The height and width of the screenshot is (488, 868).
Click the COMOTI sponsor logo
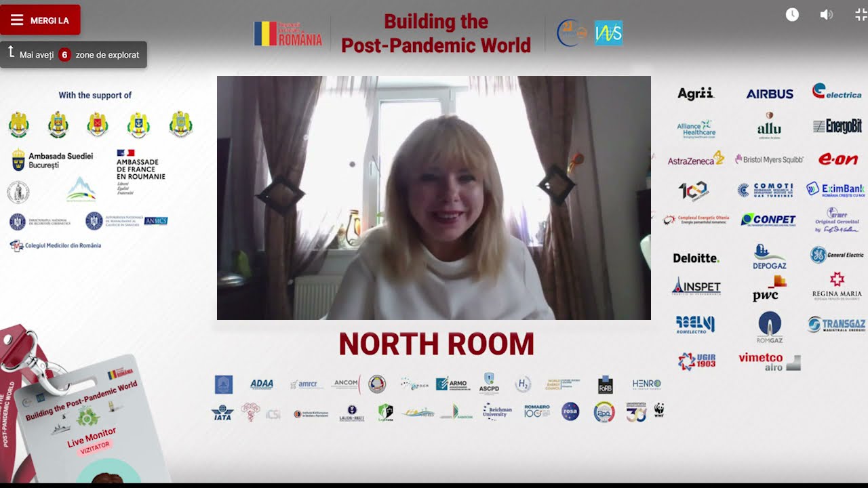pos(765,190)
